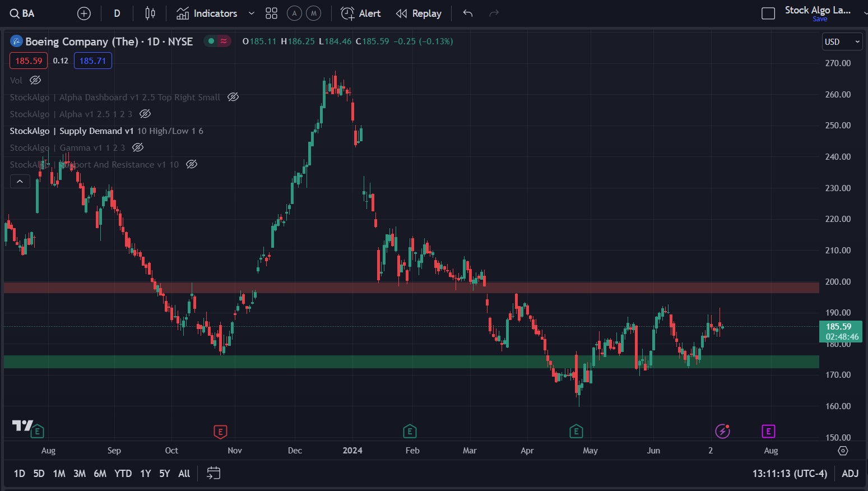This screenshot has width=868, height=491.
Task: Set range to 3M
Action: point(80,474)
